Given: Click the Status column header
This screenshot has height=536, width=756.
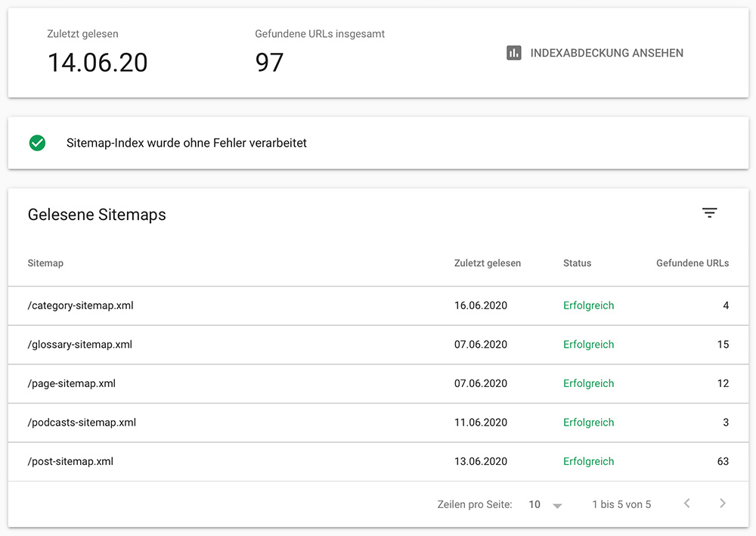Looking at the screenshot, I should click(x=577, y=263).
